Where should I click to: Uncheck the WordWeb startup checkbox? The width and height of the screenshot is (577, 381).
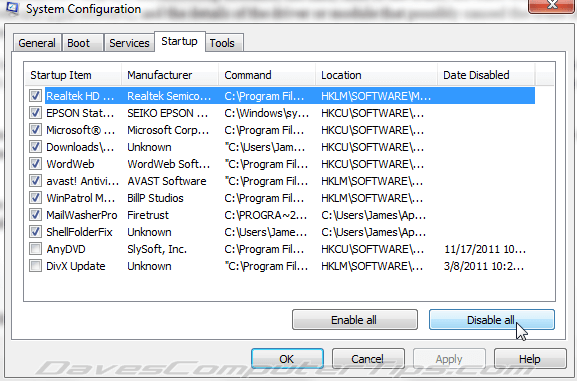(35, 164)
